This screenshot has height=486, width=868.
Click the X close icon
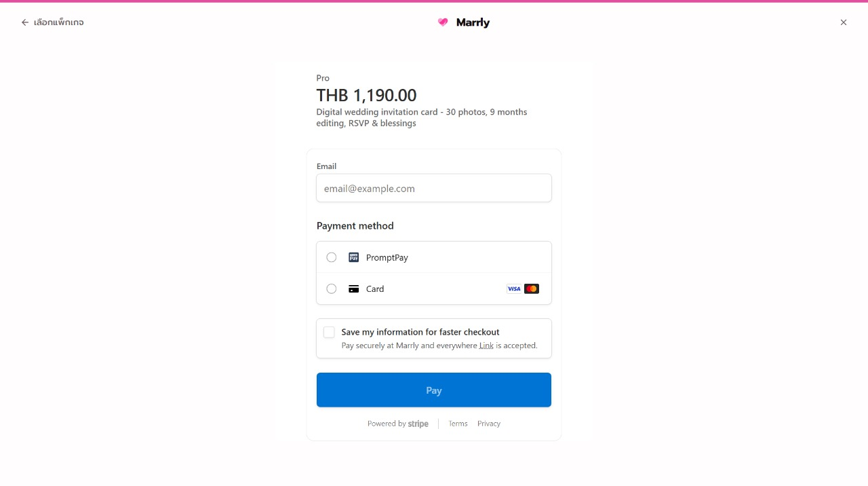tap(844, 22)
